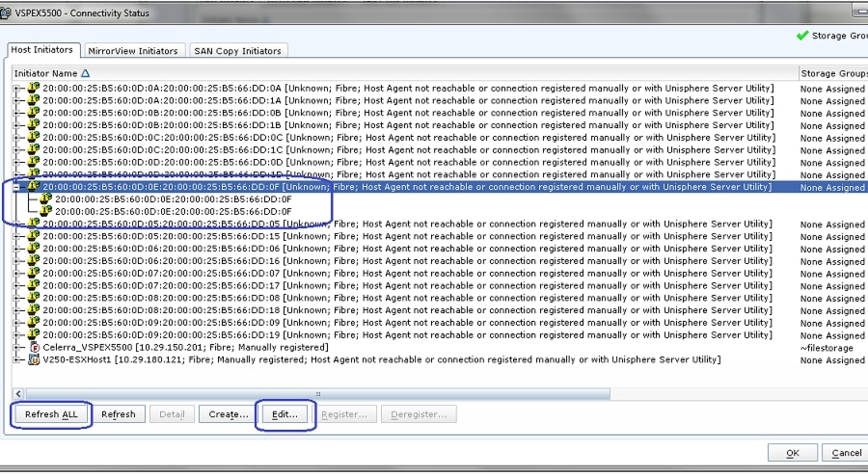This screenshot has width=868, height=476.
Task: Expand the initiator ending DD:0A
Action: (17, 89)
